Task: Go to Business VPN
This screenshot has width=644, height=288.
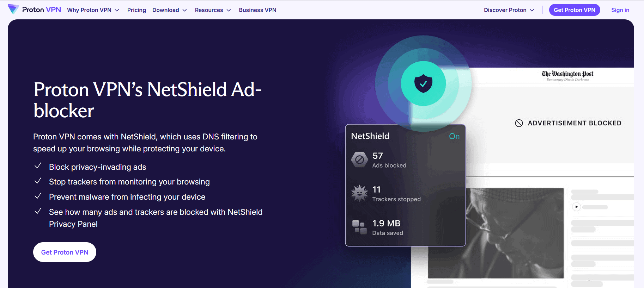Action: tap(257, 10)
